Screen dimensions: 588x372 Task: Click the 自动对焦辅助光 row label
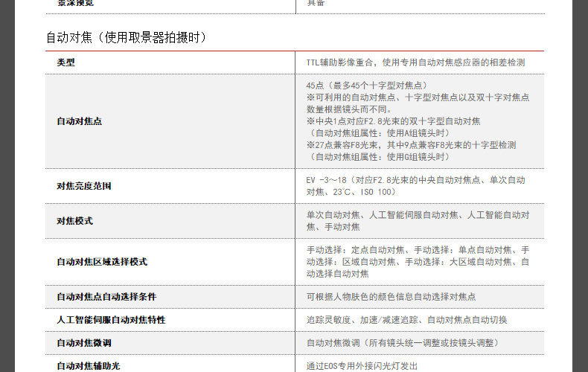(x=89, y=366)
